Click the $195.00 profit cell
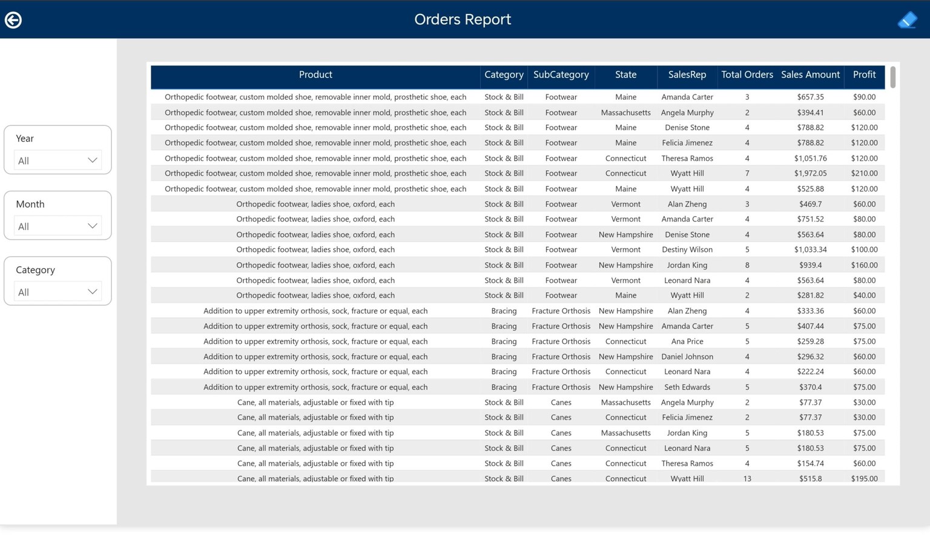Image resolution: width=930 pixels, height=560 pixels. click(864, 478)
